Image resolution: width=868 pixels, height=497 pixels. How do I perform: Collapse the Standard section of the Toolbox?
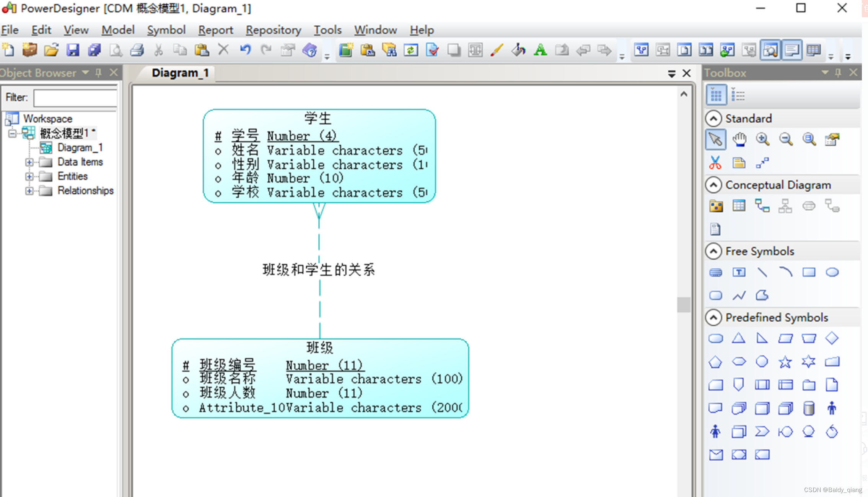(x=714, y=119)
